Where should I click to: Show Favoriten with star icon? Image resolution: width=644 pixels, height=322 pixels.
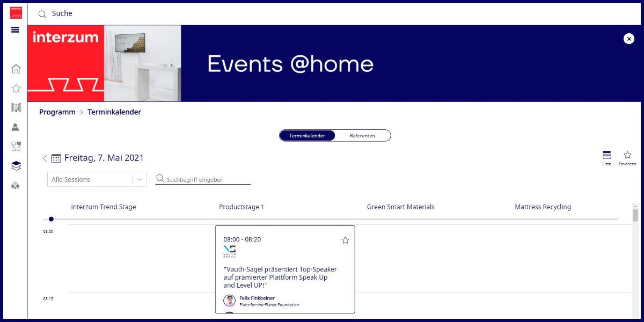627,158
